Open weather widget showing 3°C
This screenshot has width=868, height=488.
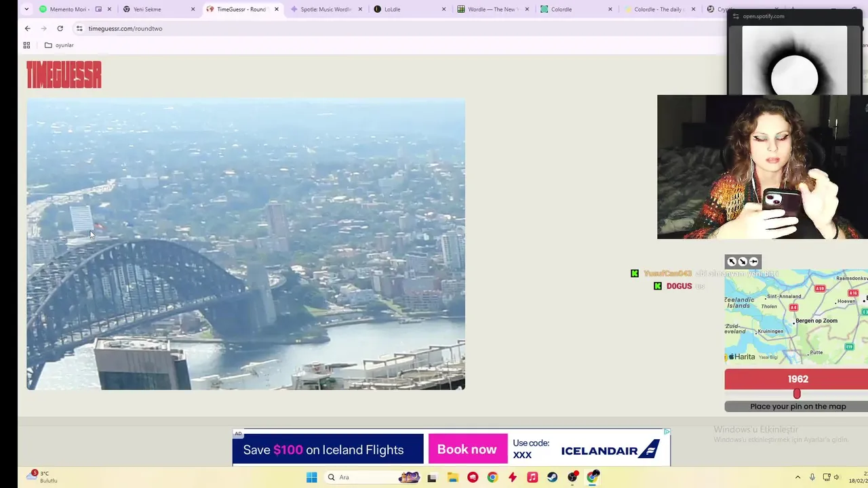pos(41,477)
